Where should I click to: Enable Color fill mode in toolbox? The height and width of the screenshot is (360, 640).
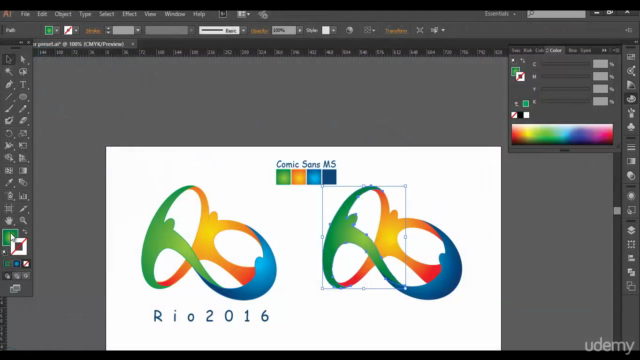click(x=7, y=264)
